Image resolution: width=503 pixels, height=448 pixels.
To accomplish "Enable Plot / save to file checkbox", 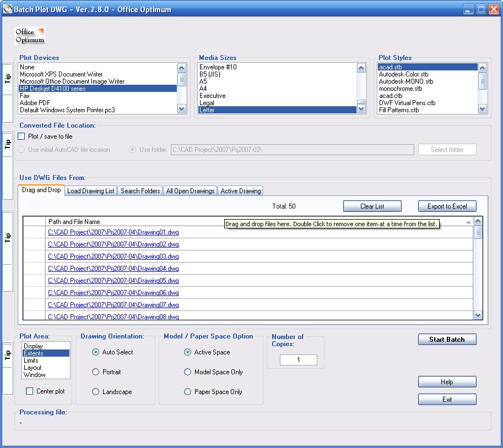I will point(21,136).
